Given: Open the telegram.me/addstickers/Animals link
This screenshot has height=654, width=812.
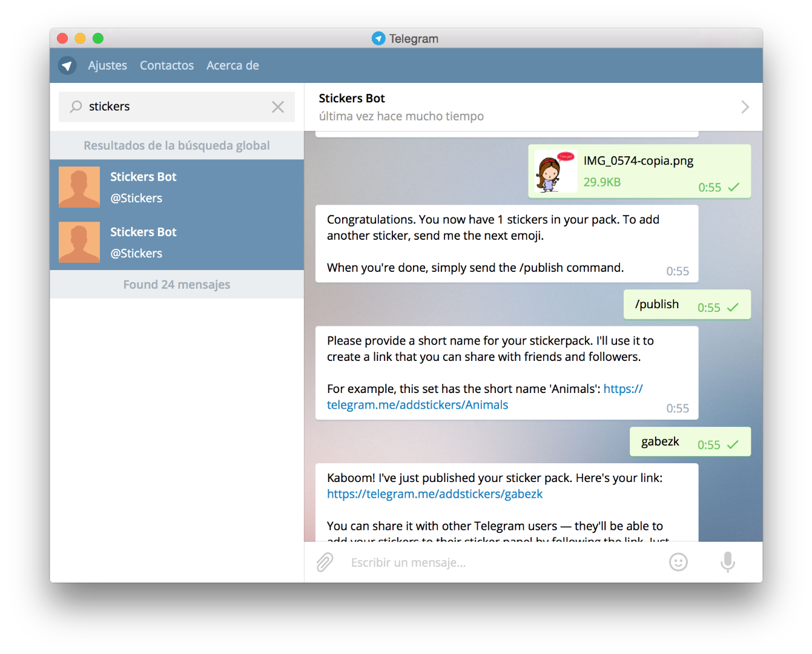Looking at the screenshot, I should (x=417, y=405).
